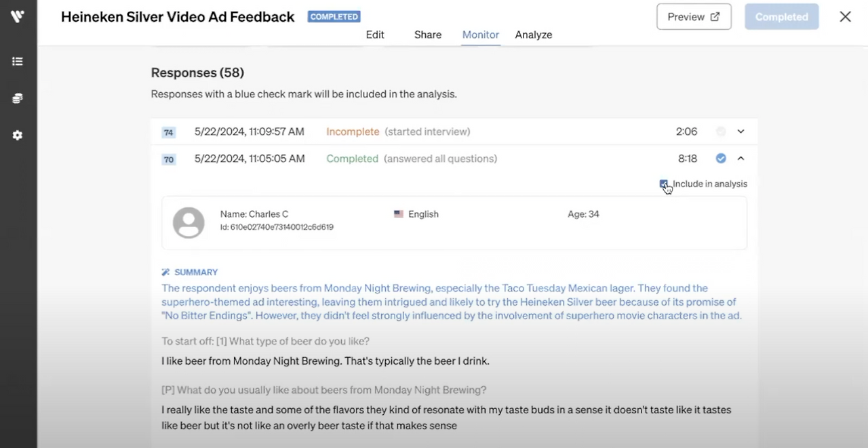Uncheck the Include in analysis checkbox

point(664,184)
